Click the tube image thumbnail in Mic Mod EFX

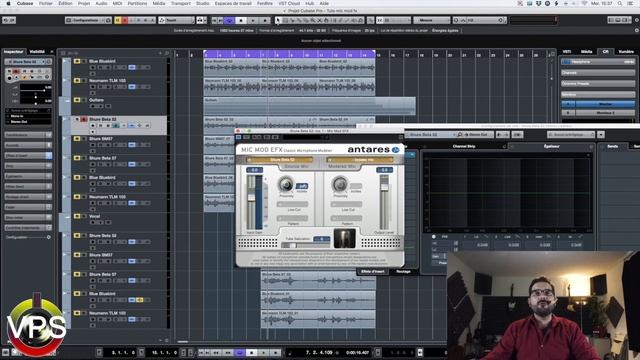[344, 238]
